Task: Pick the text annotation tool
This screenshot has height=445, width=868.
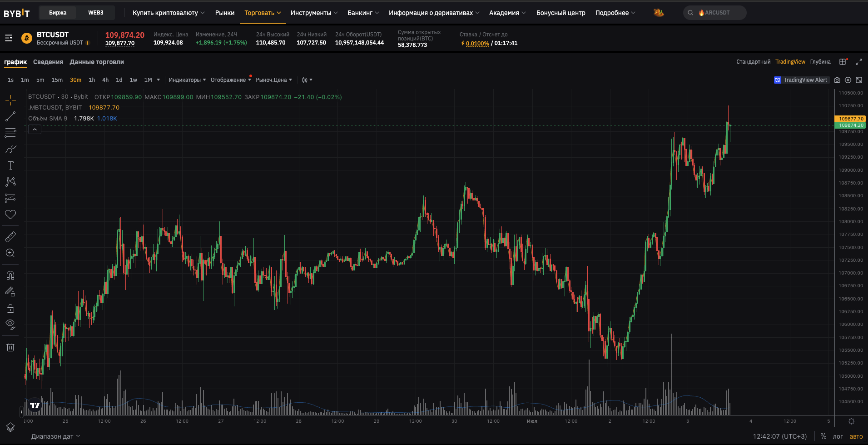Action: point(10,165)
